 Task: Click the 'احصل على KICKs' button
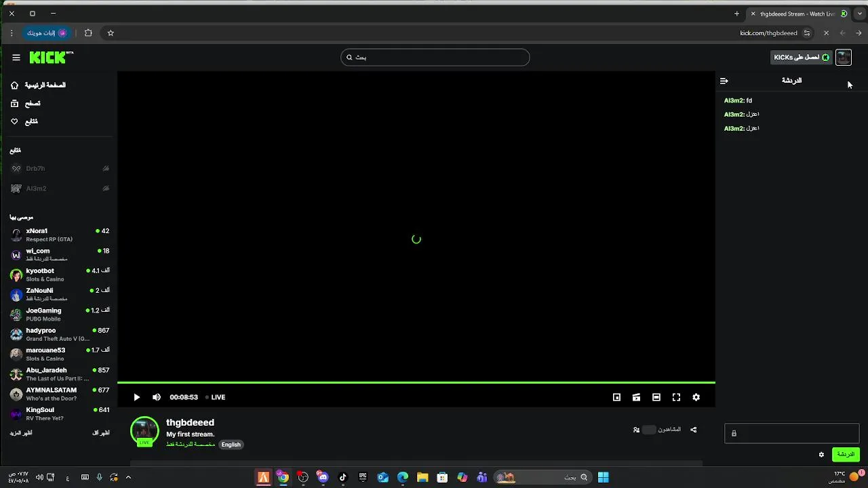point(802,58)
